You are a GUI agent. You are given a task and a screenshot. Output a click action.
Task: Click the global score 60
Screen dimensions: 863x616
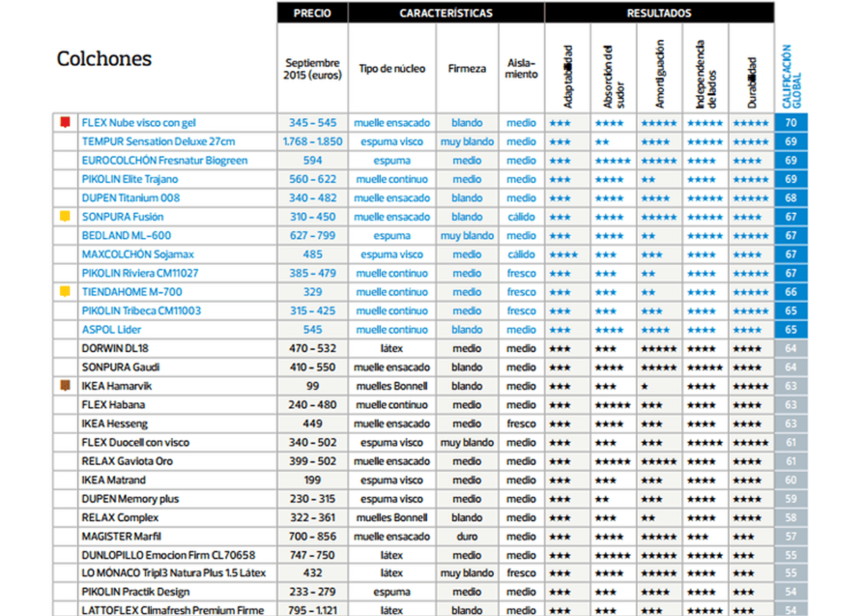[x=791, y=480]
